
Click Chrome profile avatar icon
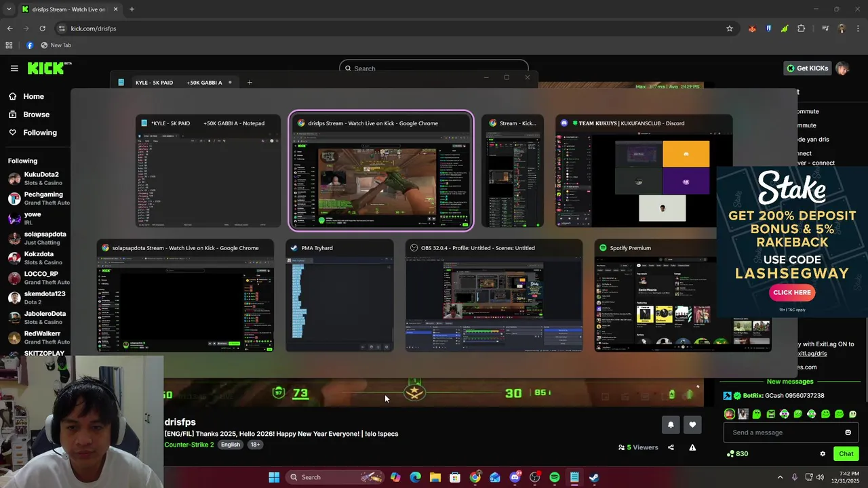[842, 28]
